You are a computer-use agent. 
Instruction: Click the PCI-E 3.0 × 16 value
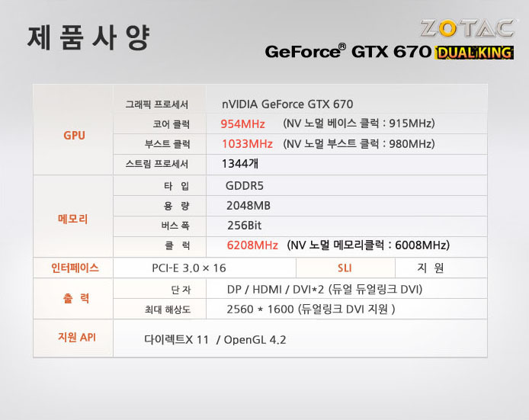click(188, 268)
